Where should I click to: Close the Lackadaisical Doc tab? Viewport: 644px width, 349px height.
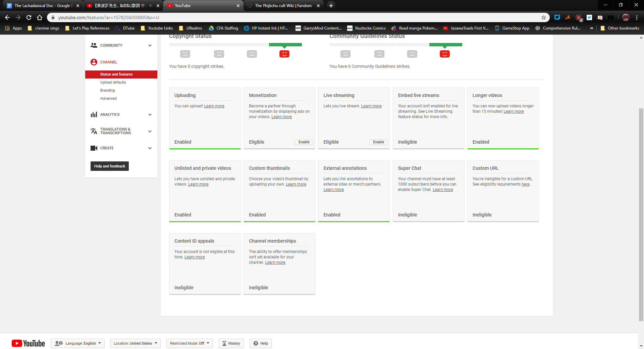click(x=78, y=6)
